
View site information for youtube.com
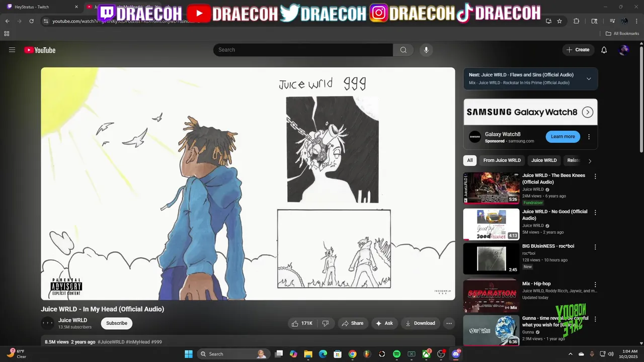click(46, 21)
